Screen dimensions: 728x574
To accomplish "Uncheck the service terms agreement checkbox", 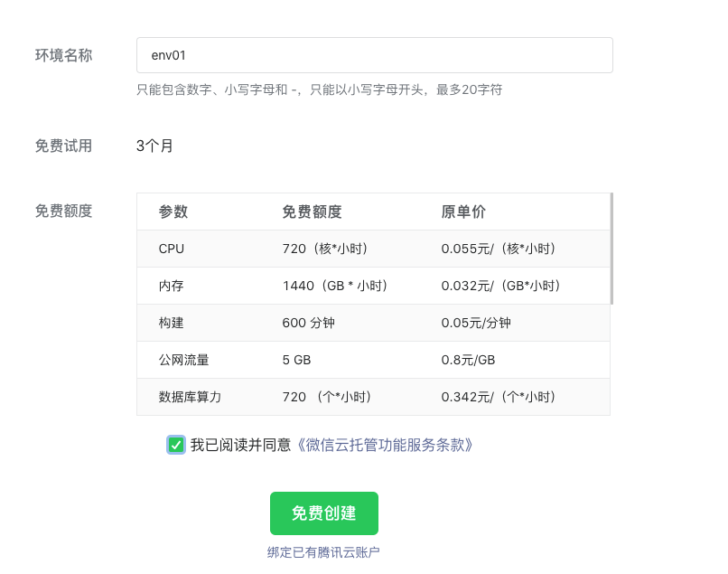I will tap(176, 445).
